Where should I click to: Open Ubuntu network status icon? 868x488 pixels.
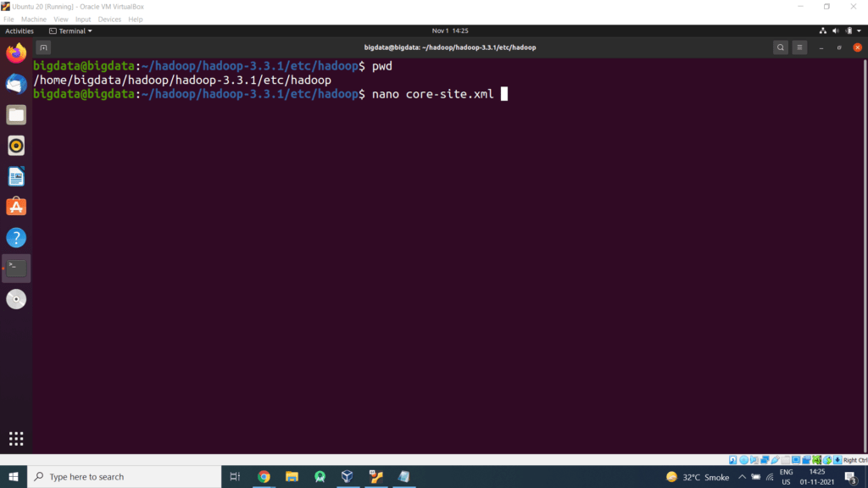click(822, 31)
